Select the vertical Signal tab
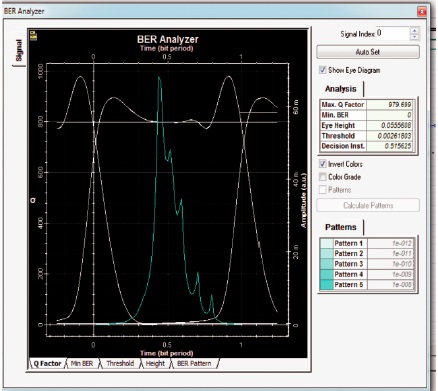 19,50
